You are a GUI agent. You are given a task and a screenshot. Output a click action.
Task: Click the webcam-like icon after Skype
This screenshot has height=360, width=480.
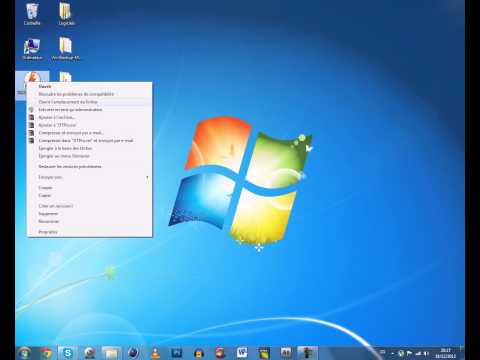(x=90, y=353)
